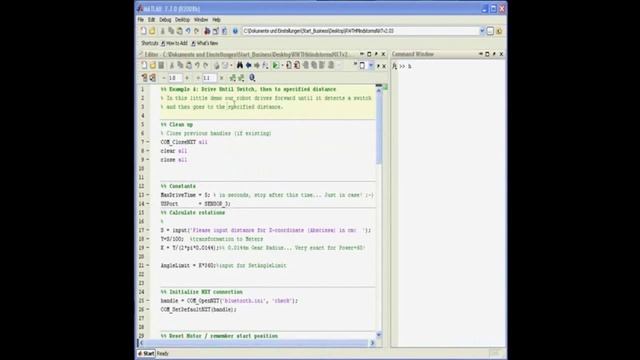This screenshot has width=640, height=360.
Task: Click the increment value field showing 1.0
Action: tap(175, 78)
